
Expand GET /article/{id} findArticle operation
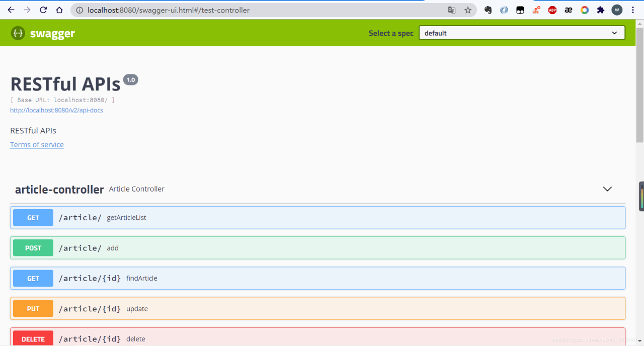[x=317, y=278]
